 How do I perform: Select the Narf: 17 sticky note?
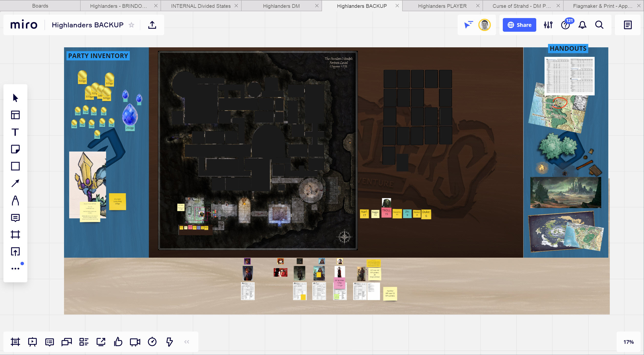click(x=364, y=213)
